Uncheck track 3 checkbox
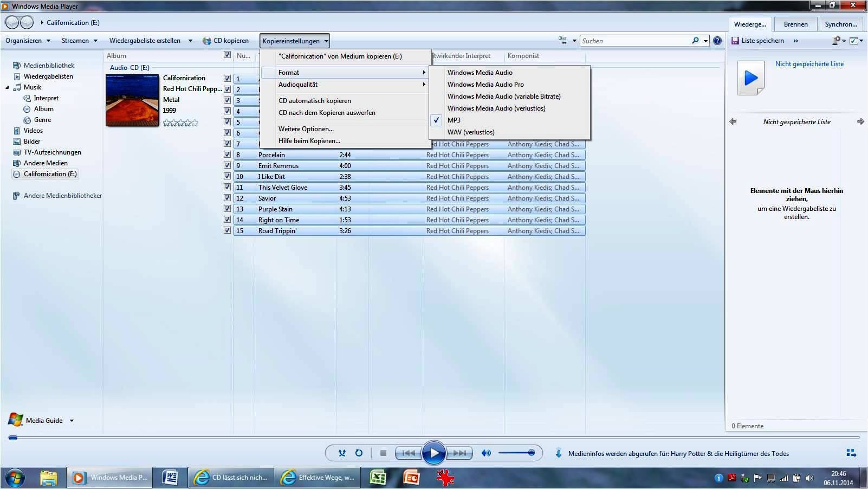Viewport: 868px width, 489px height. click(227, 100)
